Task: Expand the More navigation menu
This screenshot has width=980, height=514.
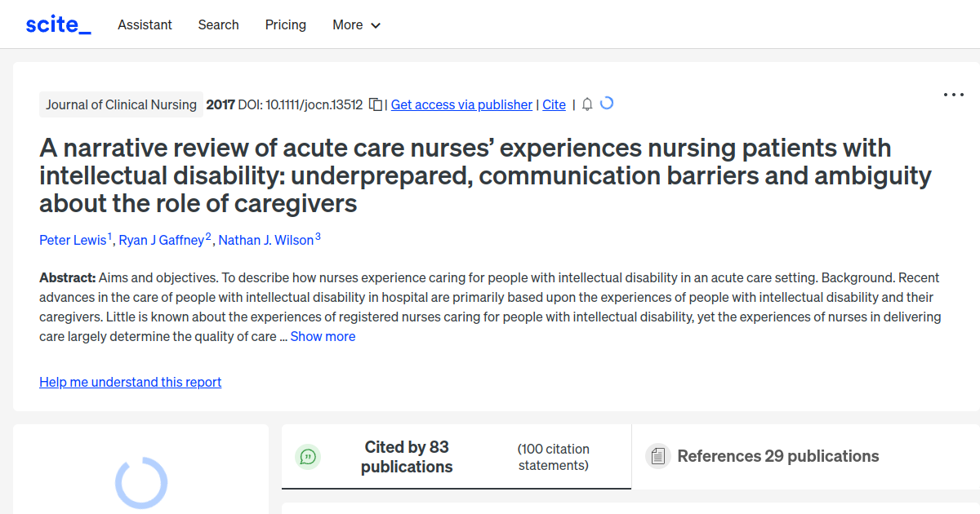Action: click(356, 25)
